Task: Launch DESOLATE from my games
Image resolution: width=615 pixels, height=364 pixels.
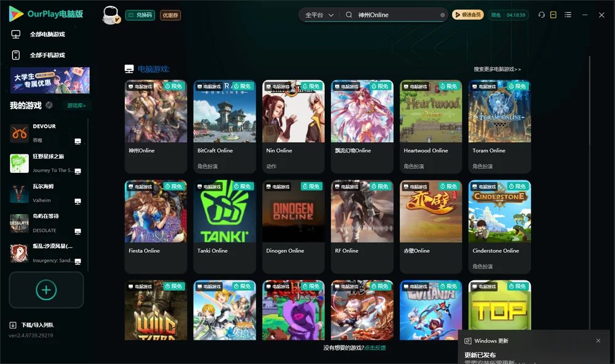Action: point(19,224)
